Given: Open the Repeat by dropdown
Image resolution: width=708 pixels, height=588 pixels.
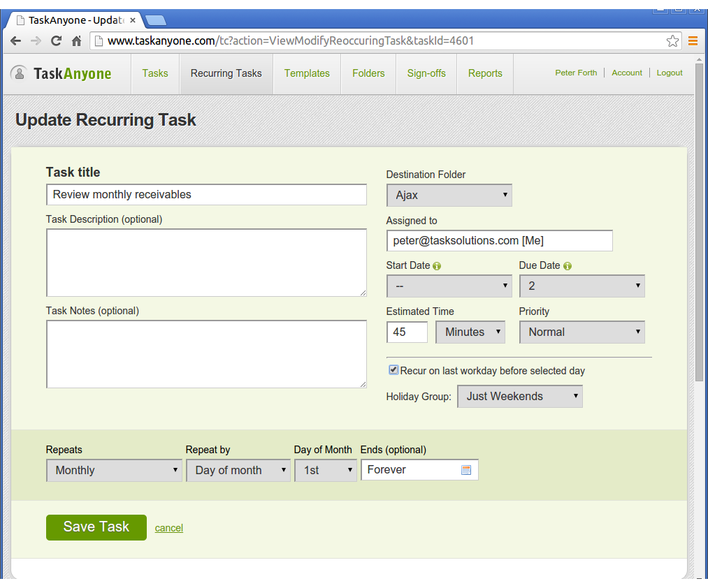Looking at the screenshot, I should tap(238, 470).
